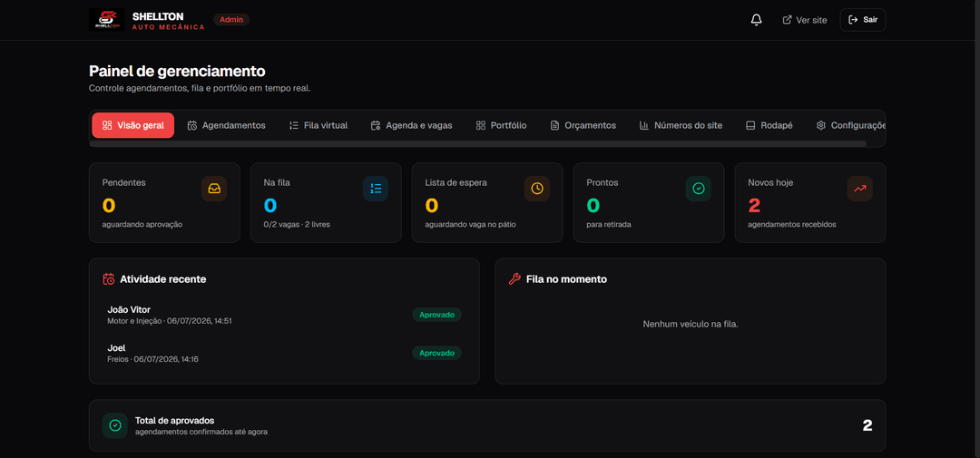Open the Configurações tab
Viewport: 980px width, 458px height.
point(850,125)
